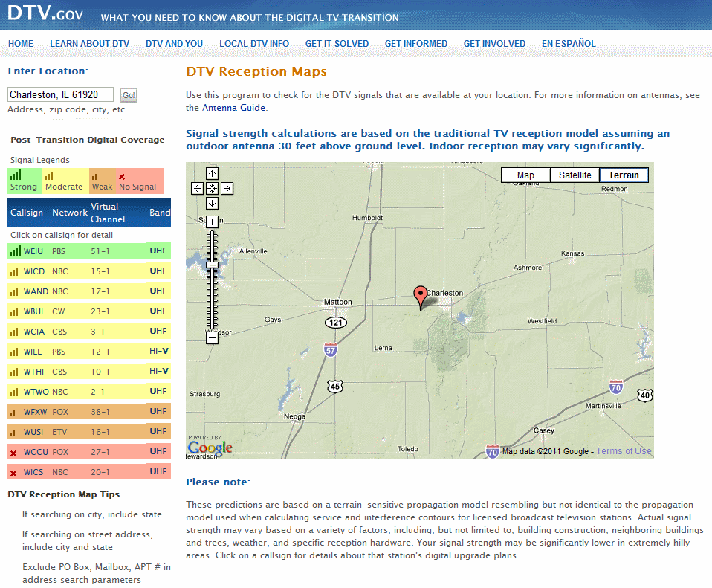Open EN ESPAÑOL menu item
The width and height of the screenshot is (712, 588).
(x=569, y=44)
